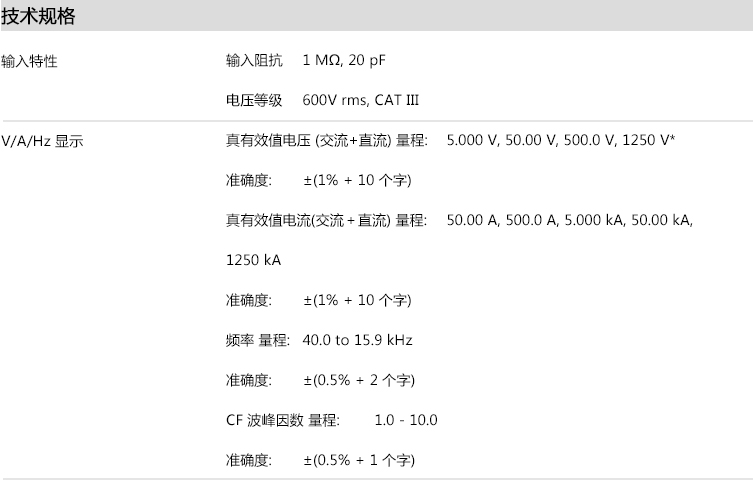Select the 电压等级 label
Image resolution: width=755 pixels, height=488 pixels.
pos(254,101)
